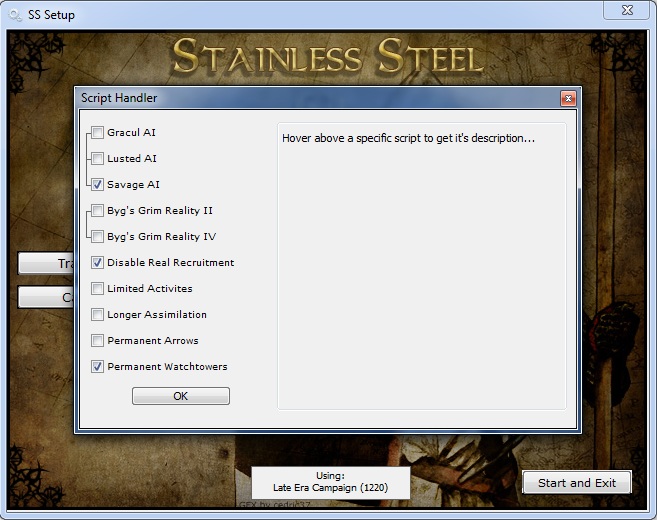The width and height of the screenshot is (657, 520).
Task: Enable the Gracul AI checkbox
Action: click(97, 133)
